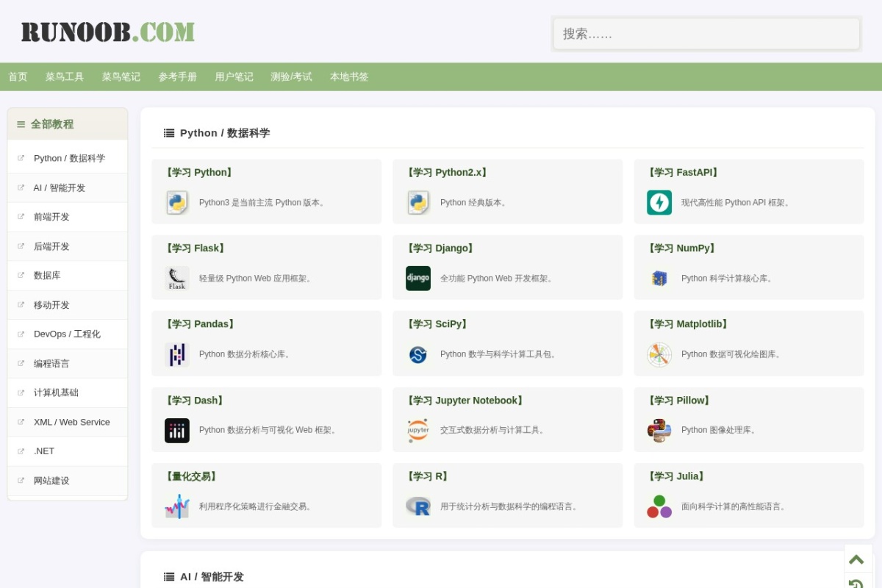Open the 【学习 Python2.x】 title link
The image size is (882, 588).
447,173
